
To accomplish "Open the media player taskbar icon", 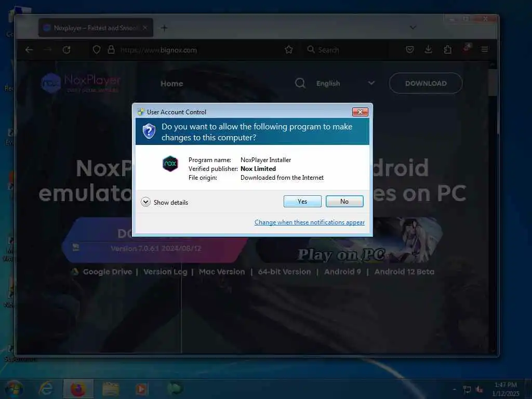I will (142, 389).
